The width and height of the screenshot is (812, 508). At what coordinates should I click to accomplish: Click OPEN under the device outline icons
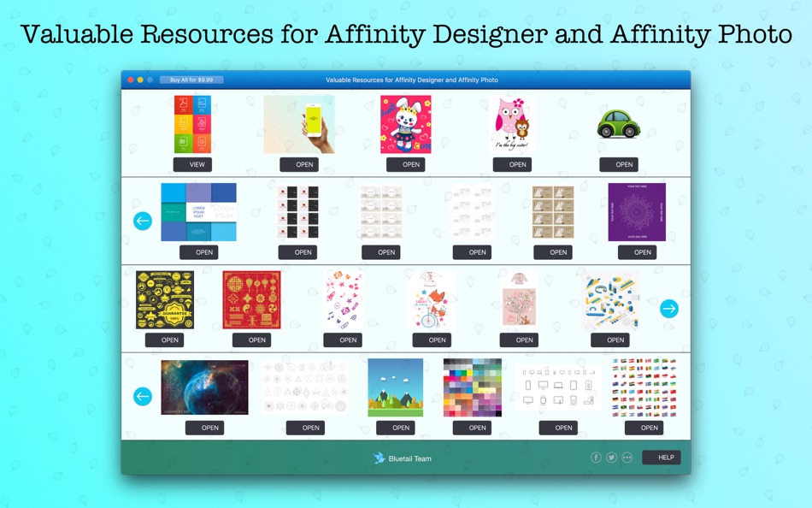coord(558,428)
